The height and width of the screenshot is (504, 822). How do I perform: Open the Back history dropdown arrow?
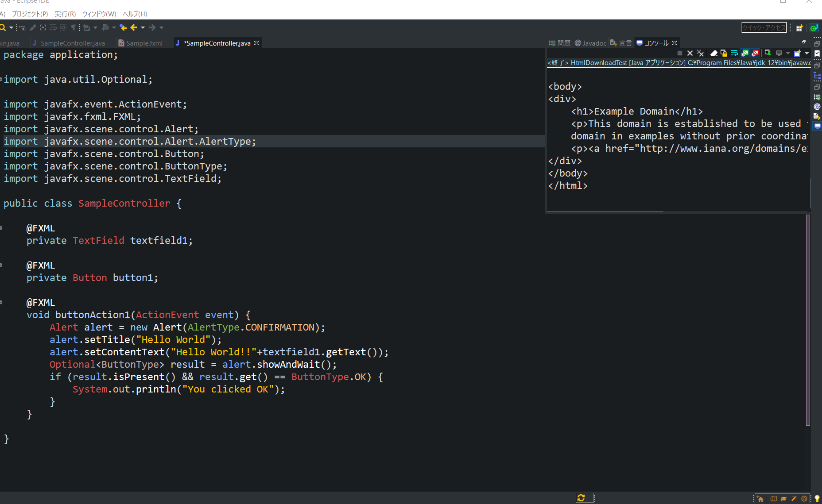(x=143, y=27)
